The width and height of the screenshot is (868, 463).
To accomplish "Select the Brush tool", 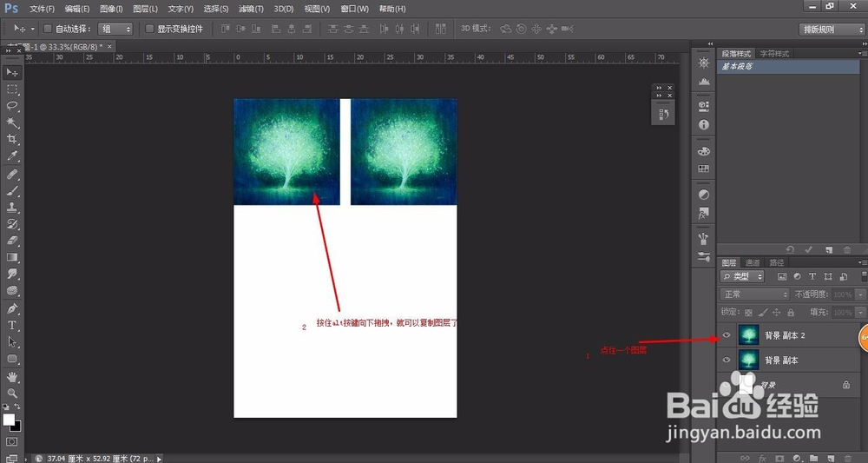I will (12, 190).
